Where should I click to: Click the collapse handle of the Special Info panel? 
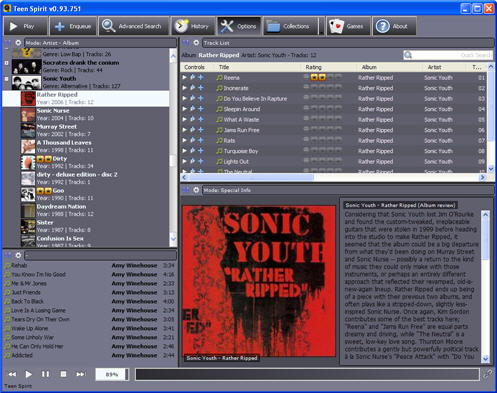[186, 190]
